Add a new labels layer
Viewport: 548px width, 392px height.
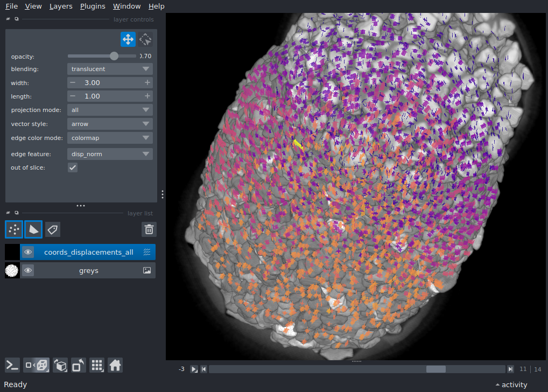[53, 229]
